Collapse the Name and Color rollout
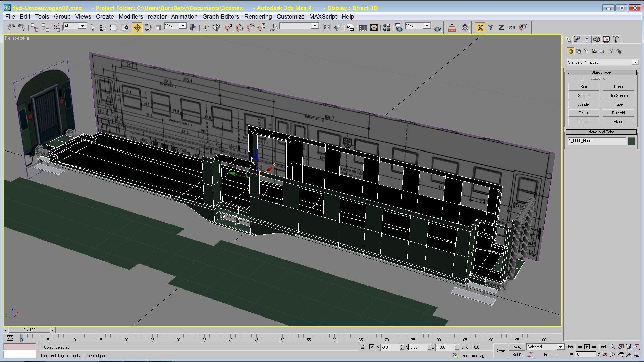 [601, 132]
